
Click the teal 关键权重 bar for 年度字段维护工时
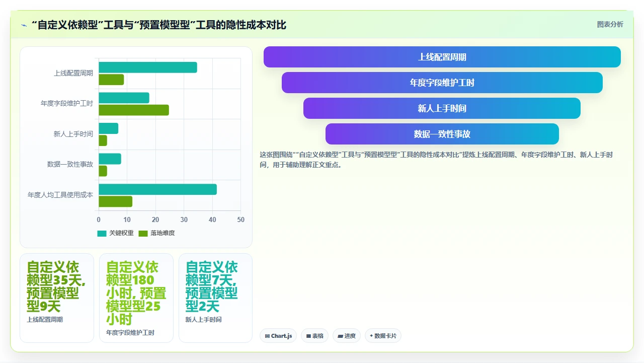(x=124, y=98)
